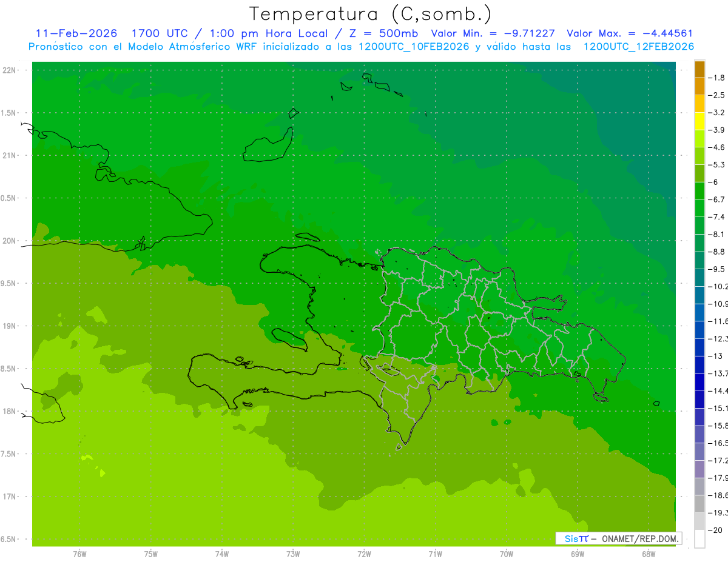The height and width of the screenshot is (562, 728).
Task: Pick the yellow swatch between -3.2 and -3.9
Action: click(x=699, y=121)
